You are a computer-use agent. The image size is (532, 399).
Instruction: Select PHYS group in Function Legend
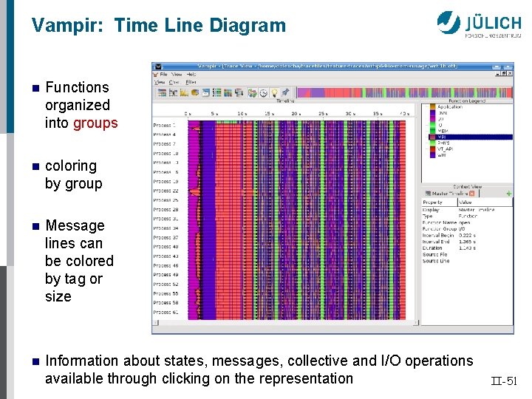point(443,143)
